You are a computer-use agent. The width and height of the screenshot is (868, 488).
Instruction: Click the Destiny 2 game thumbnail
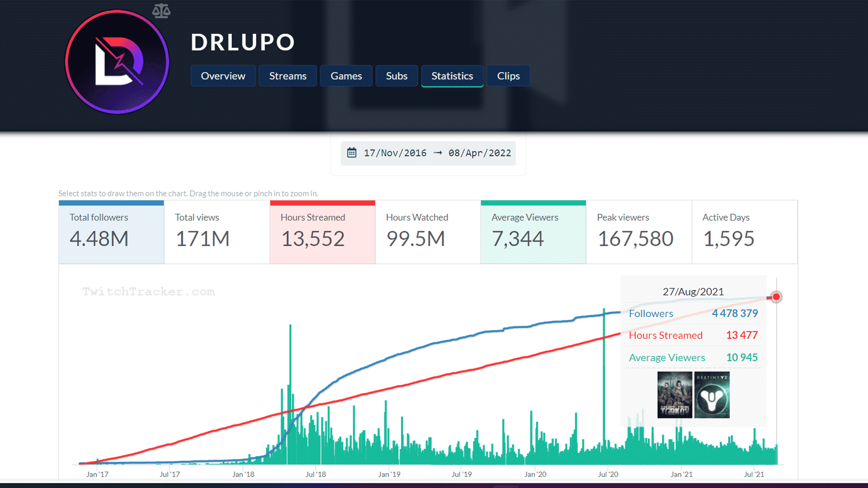coord(712,395)
